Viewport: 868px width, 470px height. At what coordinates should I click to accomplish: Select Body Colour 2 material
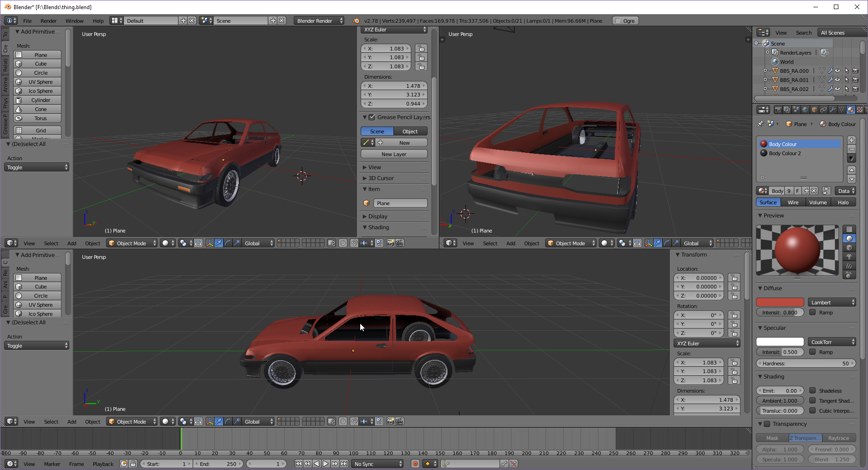tap(785, 153)
